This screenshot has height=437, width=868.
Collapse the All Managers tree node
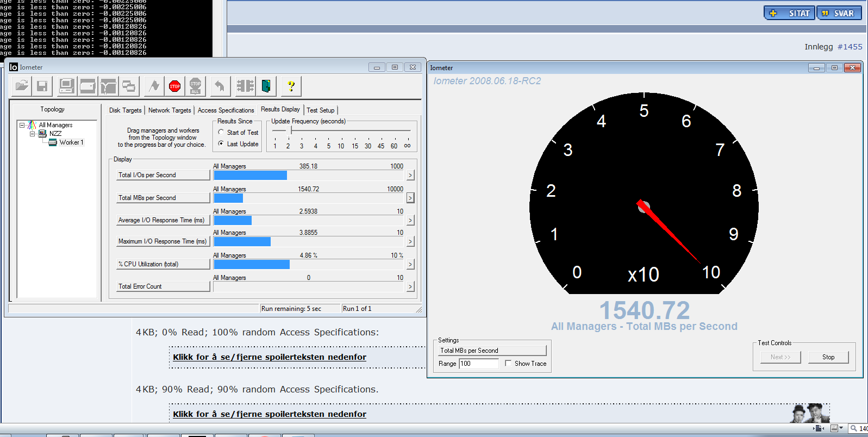pos(22,125)
